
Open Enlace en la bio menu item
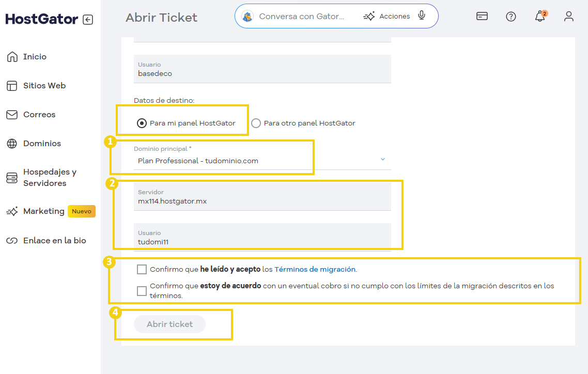coord(11,240)
